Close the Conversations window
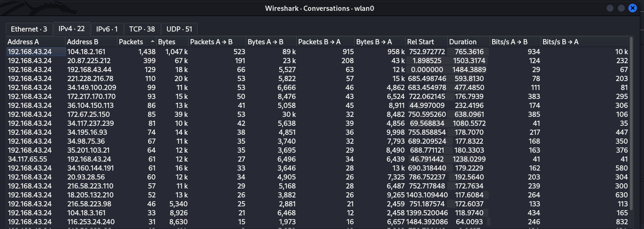Screen dimensions: 644x229 tap(633, 8)
